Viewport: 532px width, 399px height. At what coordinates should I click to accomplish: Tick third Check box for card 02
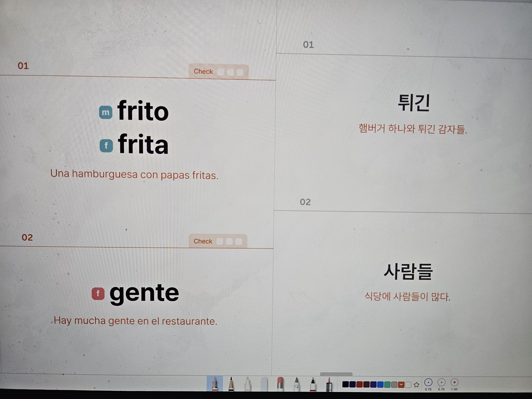click(x=239, y=242)
